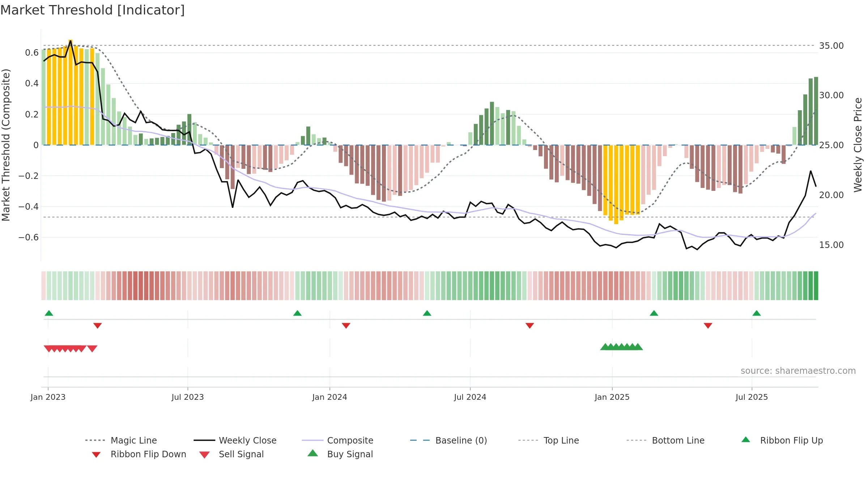Click the ribbon flip down marker near Mar 2023

pyautogui.click(x=98, y=326)
